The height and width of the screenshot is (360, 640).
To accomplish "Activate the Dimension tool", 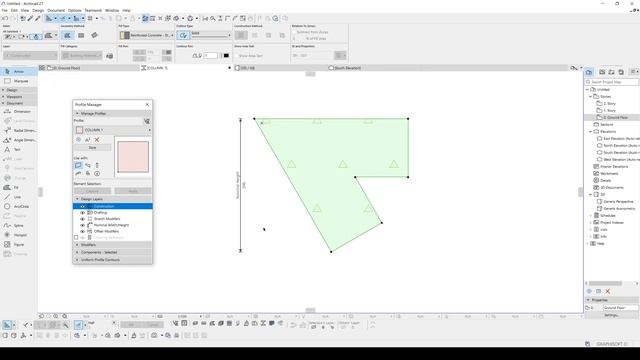I will coord(19,111).
